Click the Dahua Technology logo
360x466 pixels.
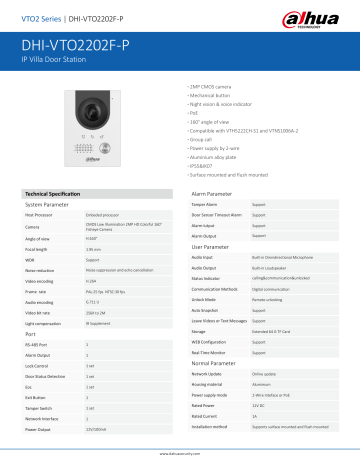310,20
